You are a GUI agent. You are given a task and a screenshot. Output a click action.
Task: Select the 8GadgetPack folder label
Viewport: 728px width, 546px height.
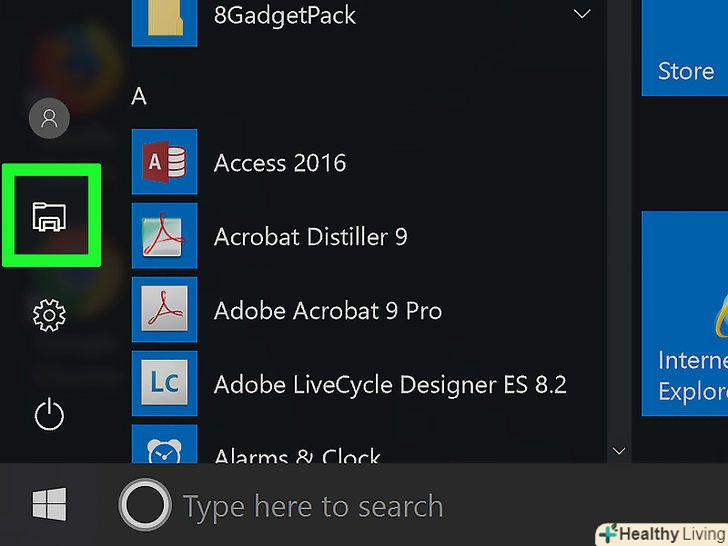click(284, 15)
